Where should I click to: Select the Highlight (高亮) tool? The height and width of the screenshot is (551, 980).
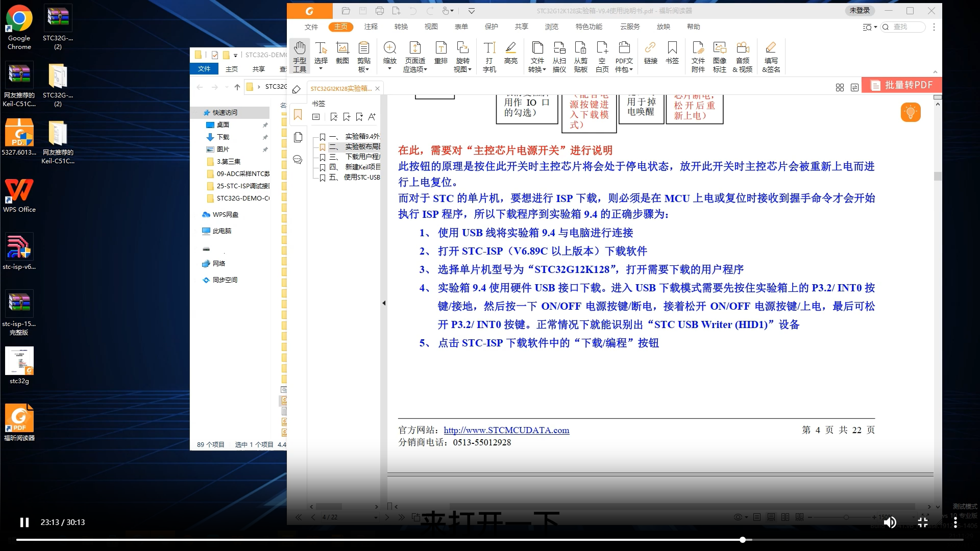tap(511, 53)
